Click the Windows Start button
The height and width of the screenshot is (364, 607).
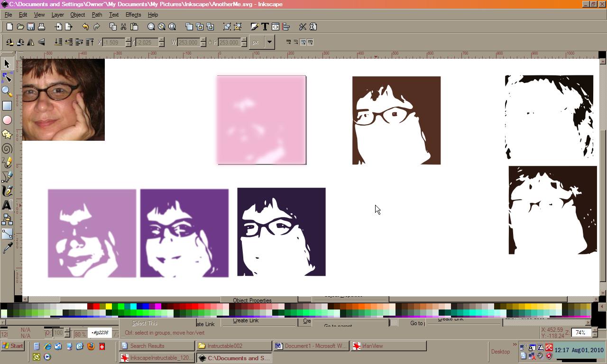[x=13, y=346]
